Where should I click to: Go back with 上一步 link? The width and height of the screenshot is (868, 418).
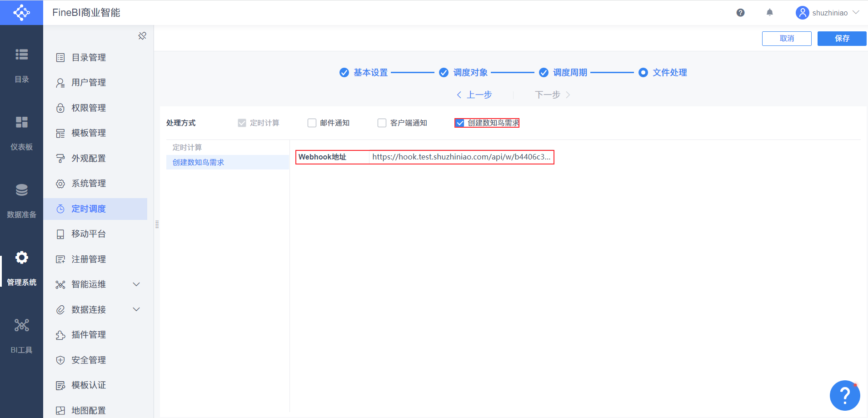[474, 95]
